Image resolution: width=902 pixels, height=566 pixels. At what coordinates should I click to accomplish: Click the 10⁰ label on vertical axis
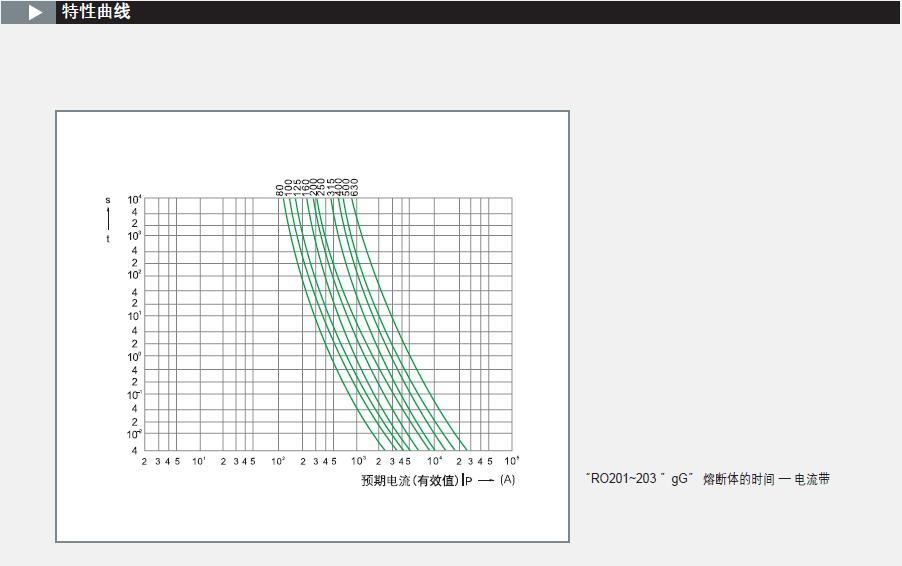[x=134, y=356]
